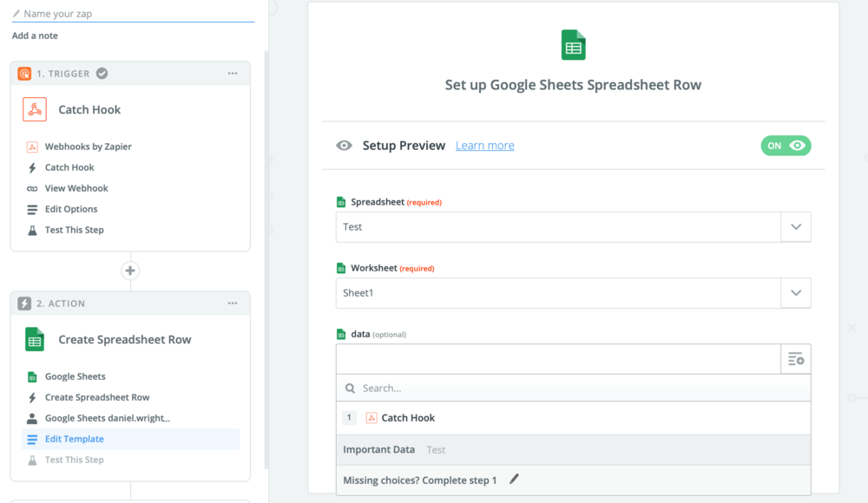Image resolution: width=868 pixels, height=503 pixels.
Task: Click the pencil icon next to Missing choices
Action: point(514,480)
